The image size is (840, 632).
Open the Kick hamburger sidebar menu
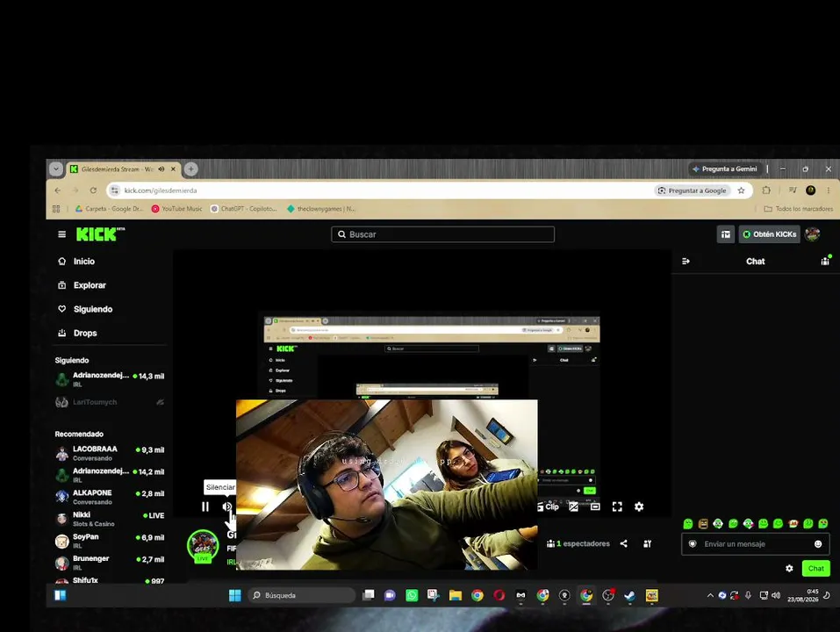click(x=62, y=234)
